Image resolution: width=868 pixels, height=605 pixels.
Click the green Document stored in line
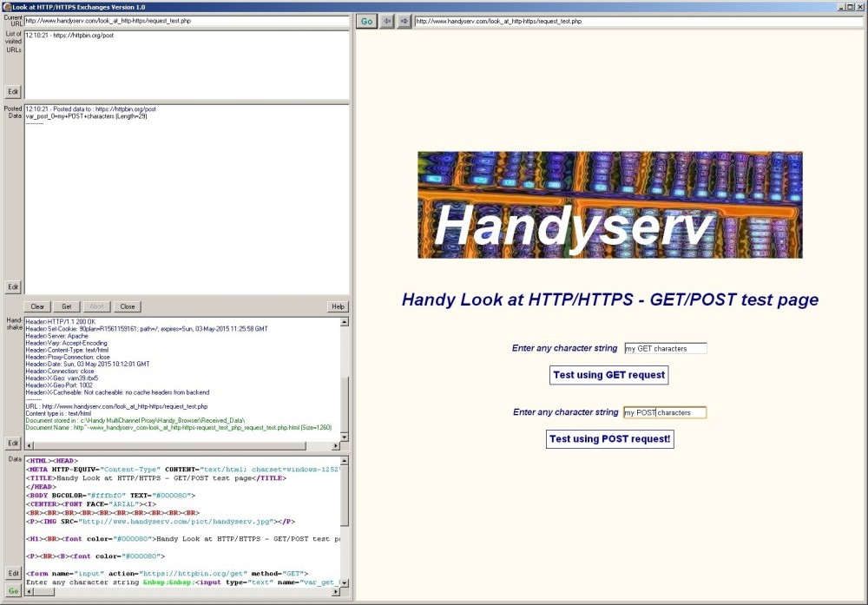[135, 421]
